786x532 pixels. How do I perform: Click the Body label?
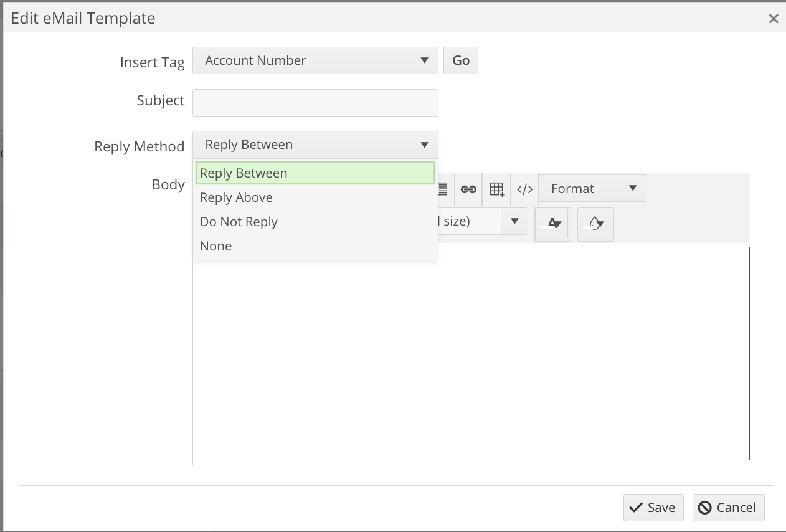(x=168, y=184)
